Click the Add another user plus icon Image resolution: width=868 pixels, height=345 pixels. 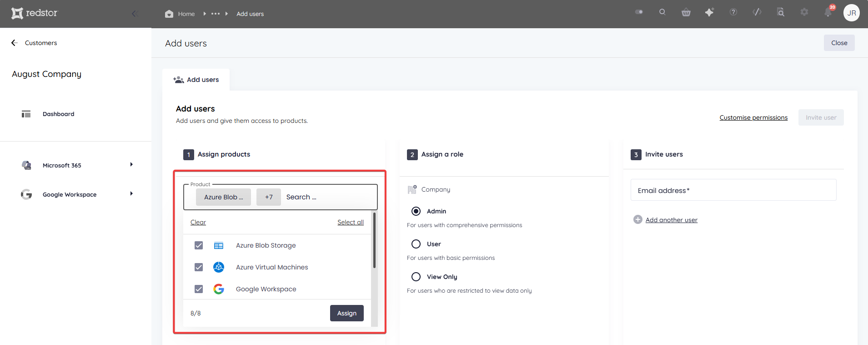pos(637,219)
